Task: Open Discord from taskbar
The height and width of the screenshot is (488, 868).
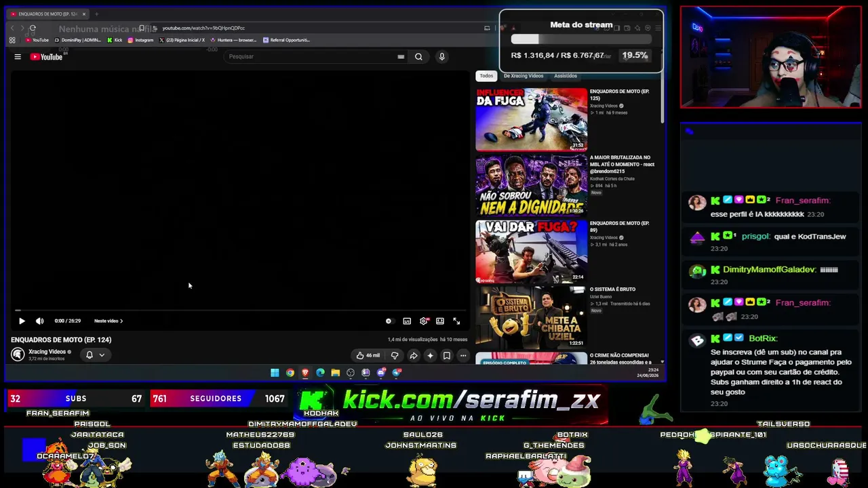Action: [x=381, y=373]
